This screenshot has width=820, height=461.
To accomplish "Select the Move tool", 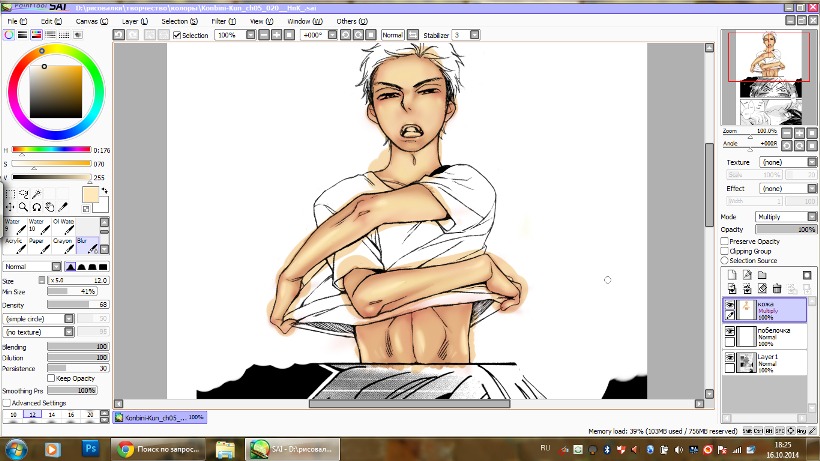I will (x=10, y=207).
